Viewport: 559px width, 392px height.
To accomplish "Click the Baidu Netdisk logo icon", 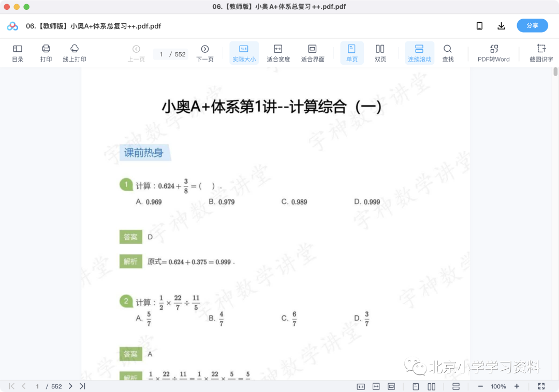I will coord(12,26).
